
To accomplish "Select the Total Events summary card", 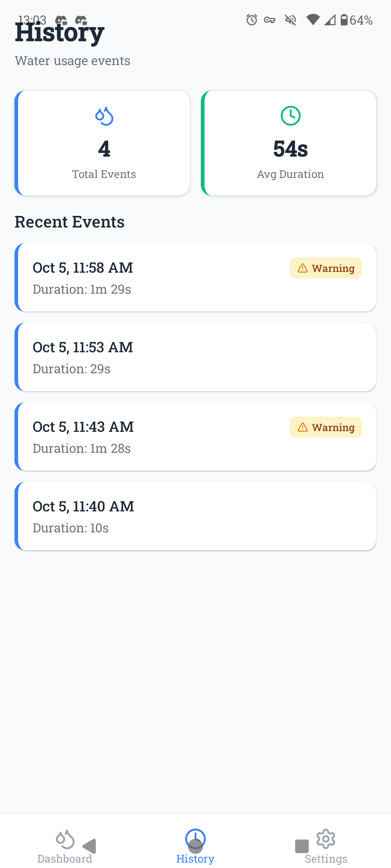I will pyautogui.click(x=102, y=143).
